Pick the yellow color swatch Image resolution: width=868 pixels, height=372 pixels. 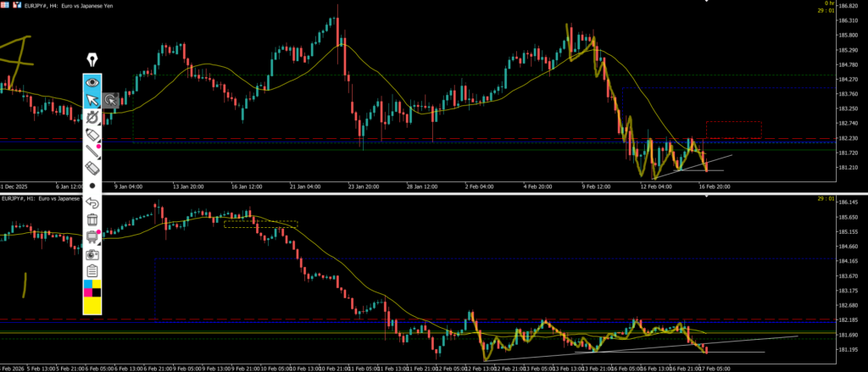pyautogui.click(x=92, y=305)
